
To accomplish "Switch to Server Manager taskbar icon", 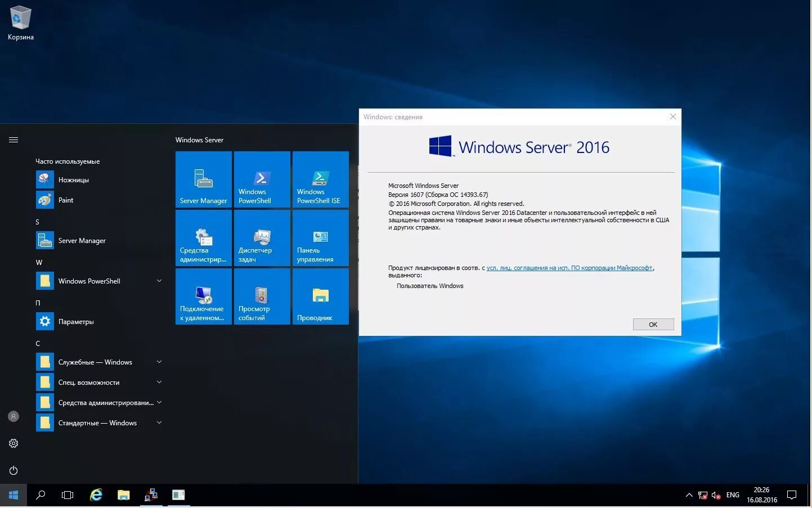I will point(151,495).
